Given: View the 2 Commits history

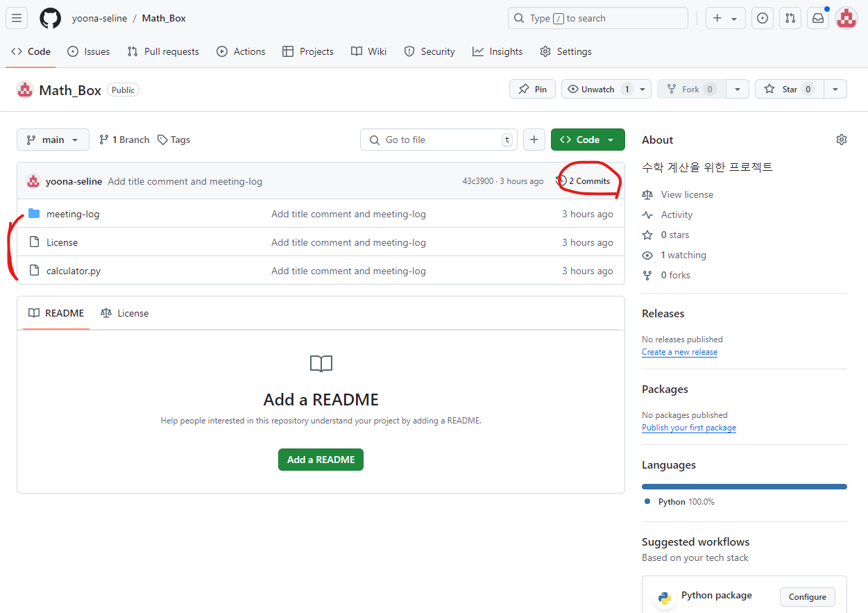Looking at the screenshot, I should (x=584, y=181).
